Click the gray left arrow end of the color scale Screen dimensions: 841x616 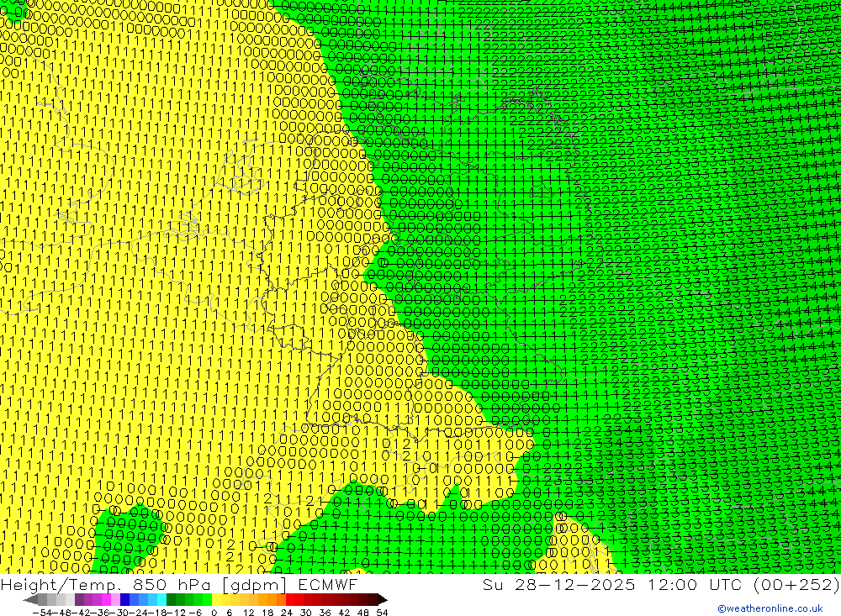30,599
